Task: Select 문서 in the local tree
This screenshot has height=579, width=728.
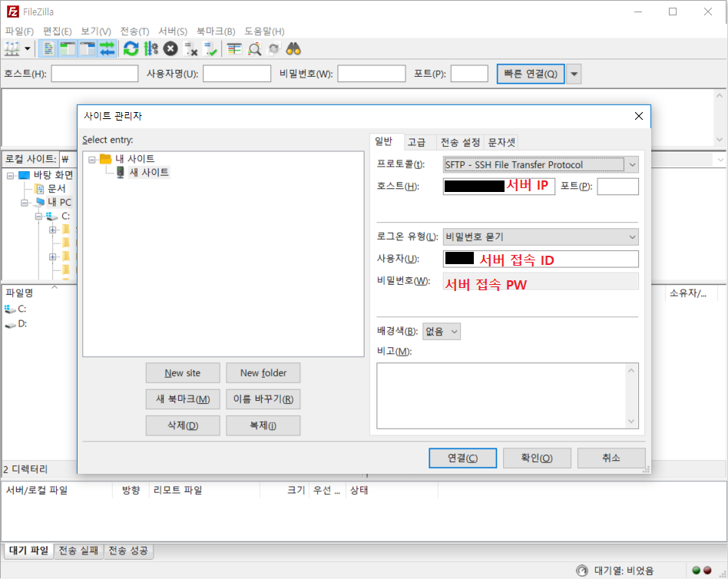Action: (x=57, y=188)
